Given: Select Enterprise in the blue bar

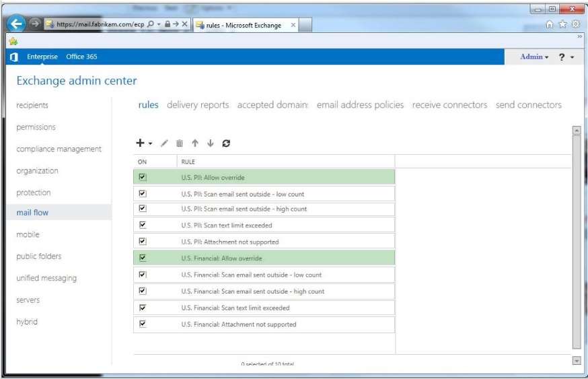Looking at the screenshot, I should [x=42, y=57].
